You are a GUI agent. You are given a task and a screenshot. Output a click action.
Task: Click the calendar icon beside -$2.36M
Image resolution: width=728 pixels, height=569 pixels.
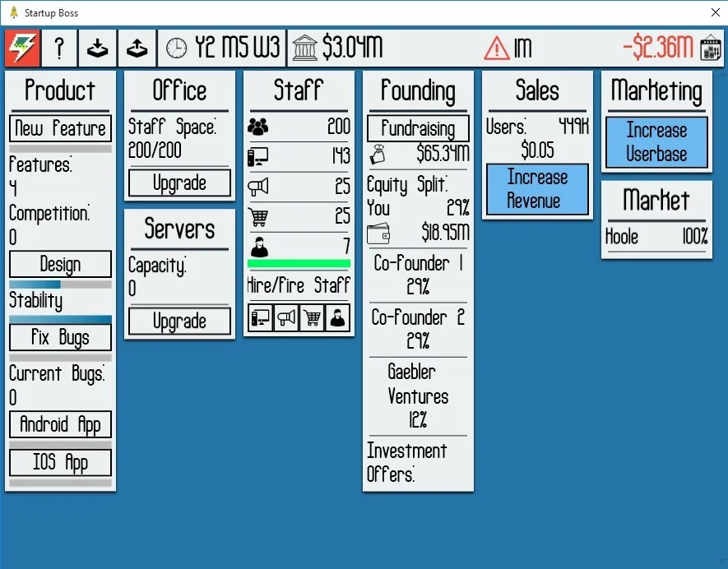click(711, 48)
